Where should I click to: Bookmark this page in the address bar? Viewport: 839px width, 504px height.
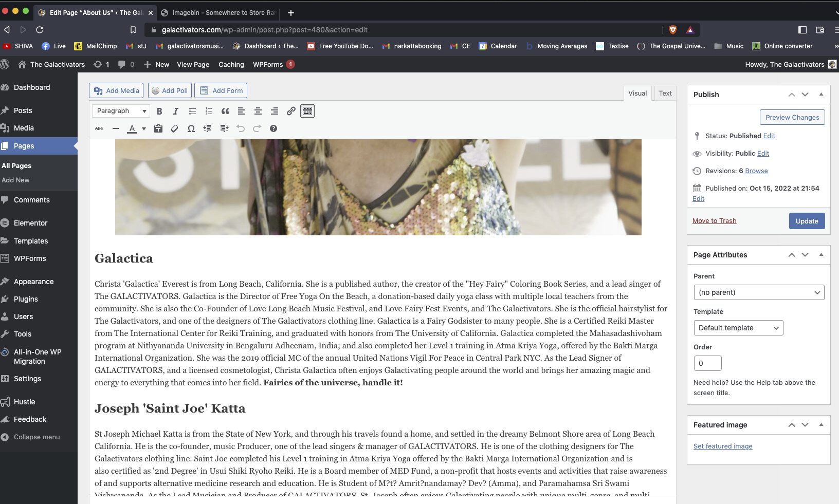coord(133,30)
